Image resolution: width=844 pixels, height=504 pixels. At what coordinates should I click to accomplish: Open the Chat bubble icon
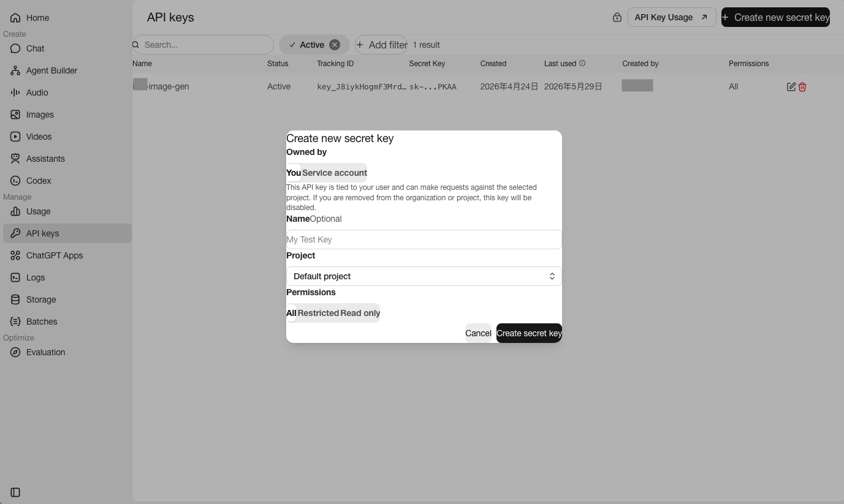tap(15, 48)
